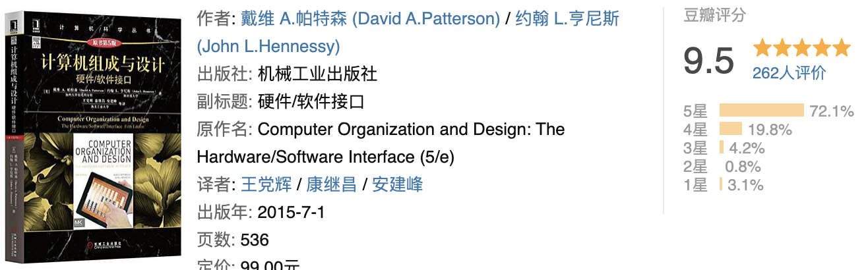Screen dimensions: 868x270
Task: Click the publication date 2015-7-1
Action: [291, 212]
